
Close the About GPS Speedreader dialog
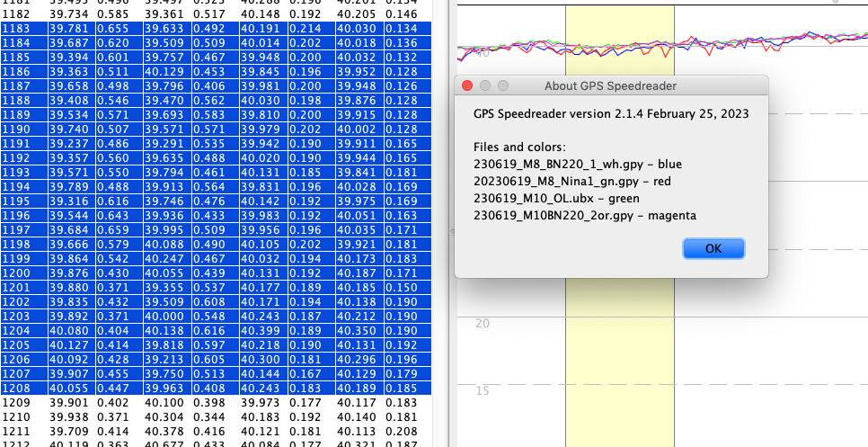tap(466, 85)
